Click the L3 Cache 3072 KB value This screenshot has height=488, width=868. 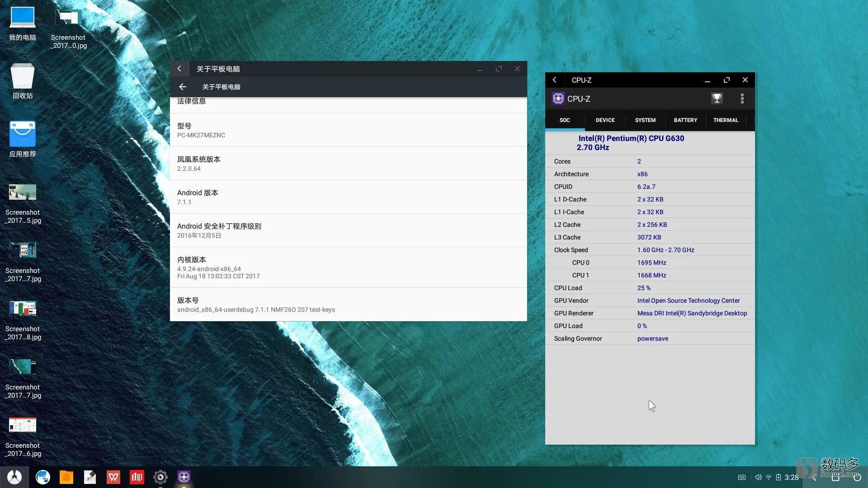(649, 237)
